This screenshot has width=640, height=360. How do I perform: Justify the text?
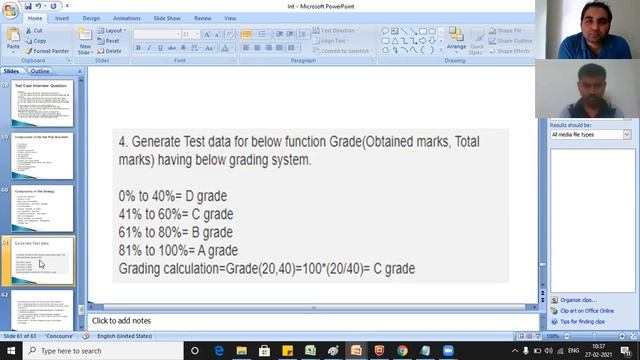coord(279,48)
